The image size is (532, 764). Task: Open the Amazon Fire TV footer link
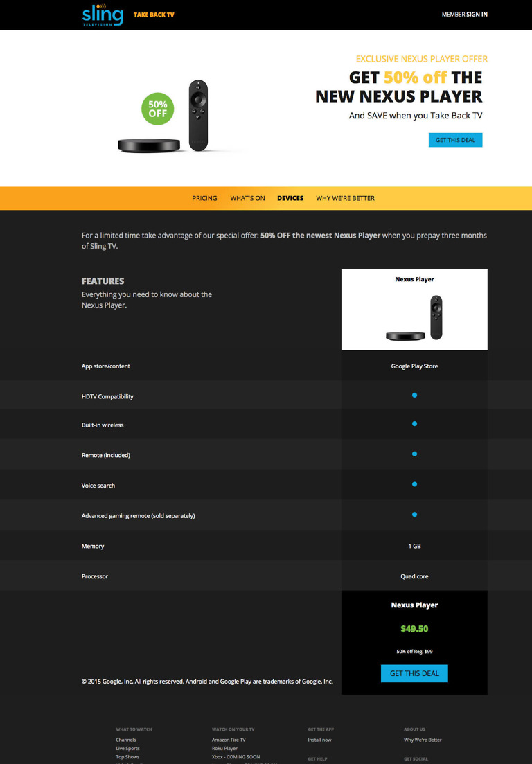(229, 740)
